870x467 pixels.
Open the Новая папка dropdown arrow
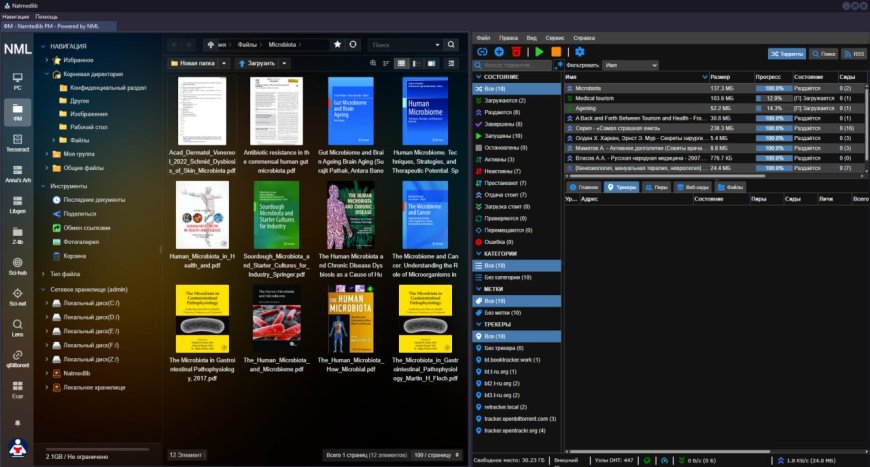[x=224, y=63]
